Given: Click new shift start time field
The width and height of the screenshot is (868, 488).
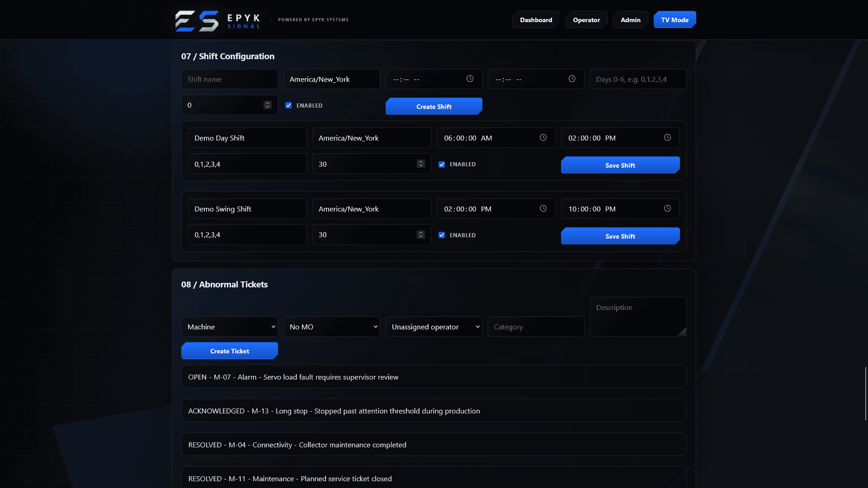Looking at the screenshot, I should tap(434, 79).
